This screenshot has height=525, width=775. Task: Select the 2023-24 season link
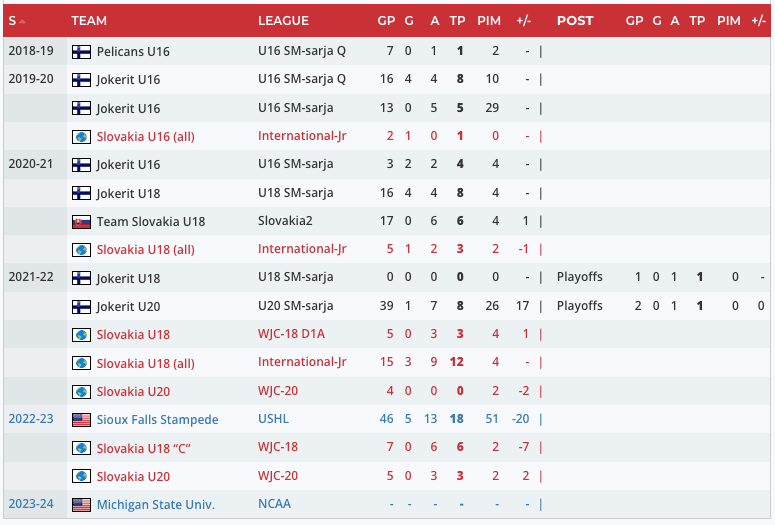(31, 504)
